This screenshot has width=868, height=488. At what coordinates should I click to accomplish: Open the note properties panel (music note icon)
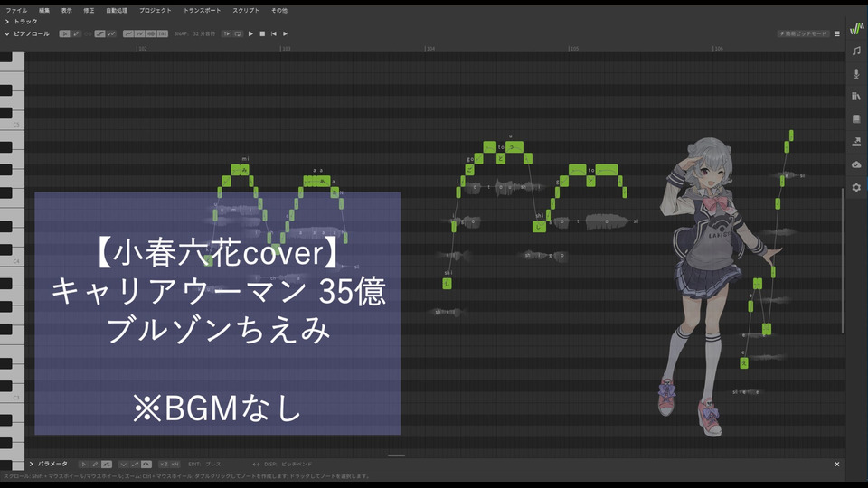click(x=856, y=51)
